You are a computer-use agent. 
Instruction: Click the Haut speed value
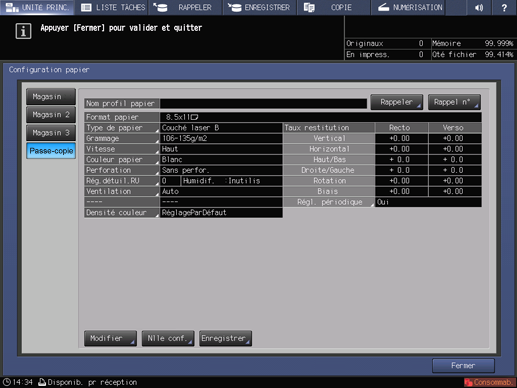[x=221, y=149]
